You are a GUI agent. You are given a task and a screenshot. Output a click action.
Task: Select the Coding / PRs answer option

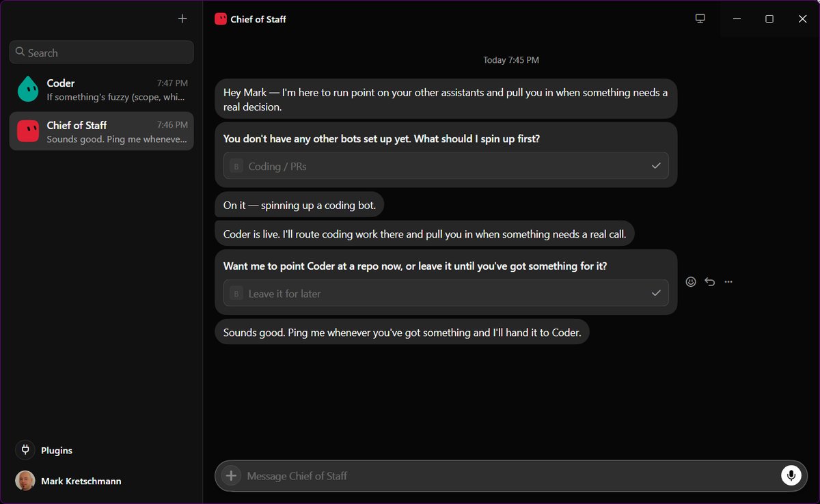tap(446, 166)
